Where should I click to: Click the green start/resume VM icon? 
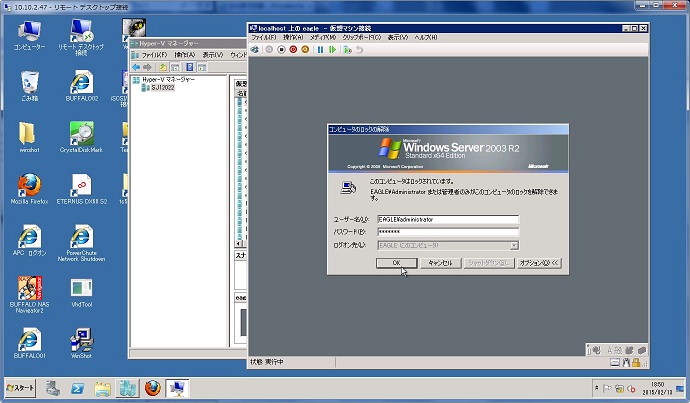[332, 49]
